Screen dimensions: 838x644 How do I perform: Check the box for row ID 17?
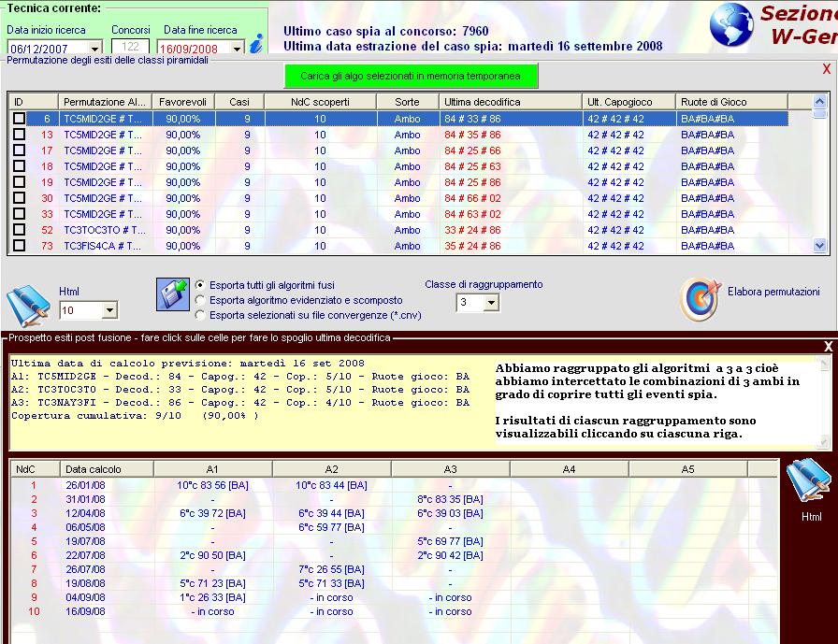[x=20, y=150]
